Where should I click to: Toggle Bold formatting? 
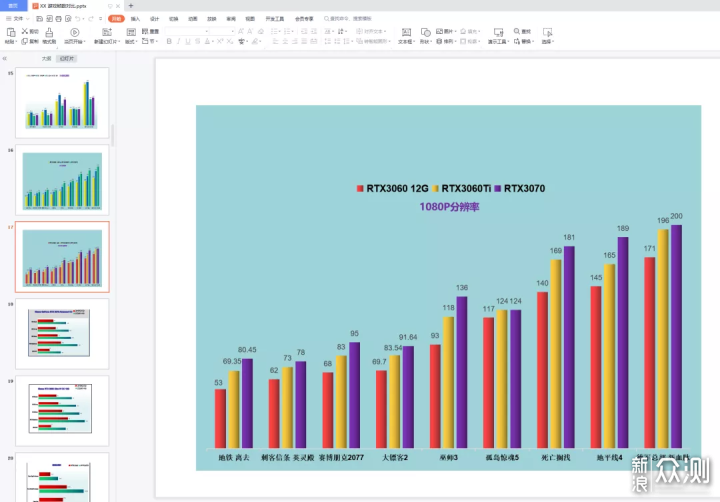coord(169,41)
